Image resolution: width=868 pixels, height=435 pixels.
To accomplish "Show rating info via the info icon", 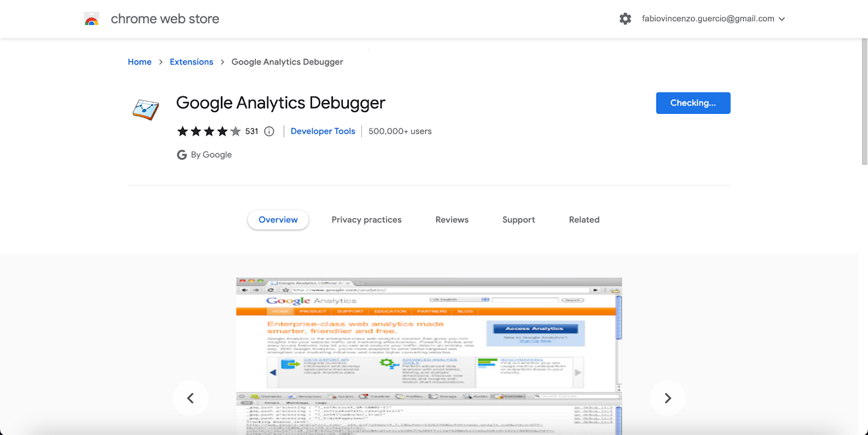I will click(x=269, y=131).
